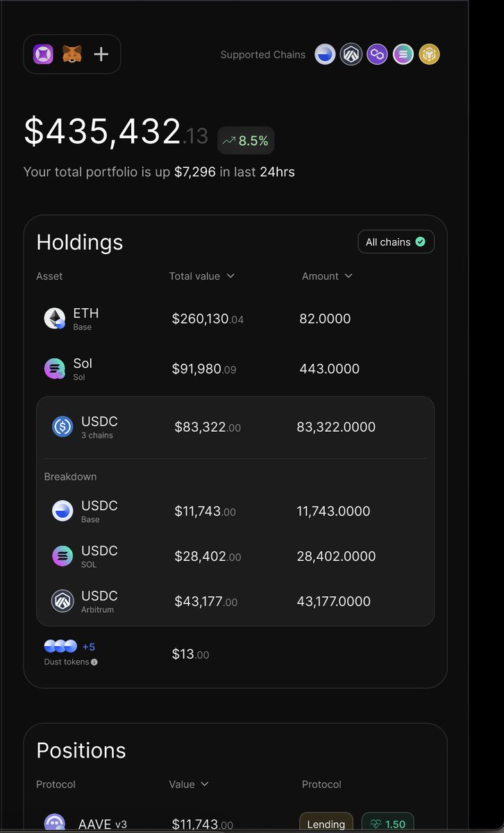Add a new wallet with plus icon

[101, 54]
